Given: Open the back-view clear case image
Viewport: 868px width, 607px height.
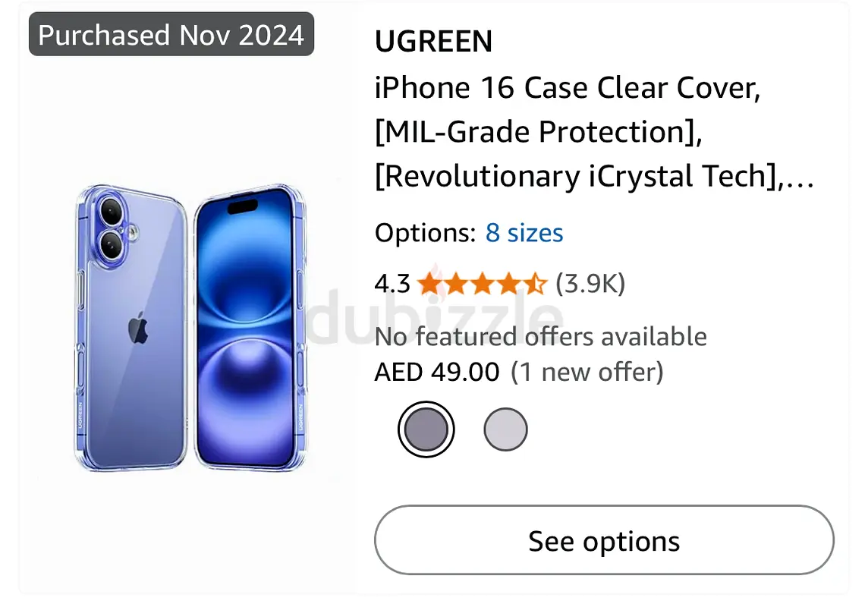Looking at the screenshot, I should click(x=131, y=328).
